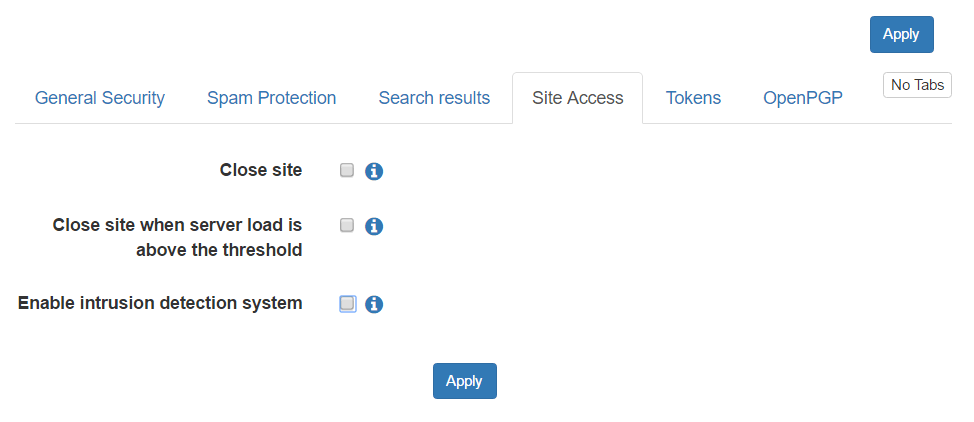The height and width of the screenshot is (422, 974).
Task: Select the Site Access tab
Action: click(x=578, y=98)
